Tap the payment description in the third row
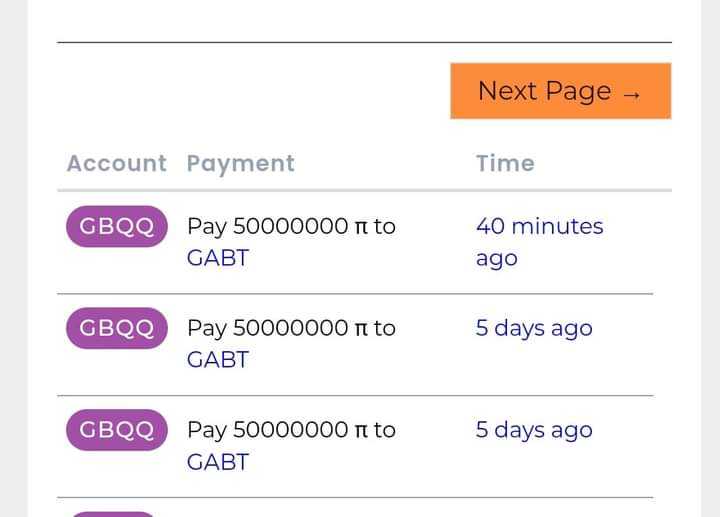 [x=291, y=430]
